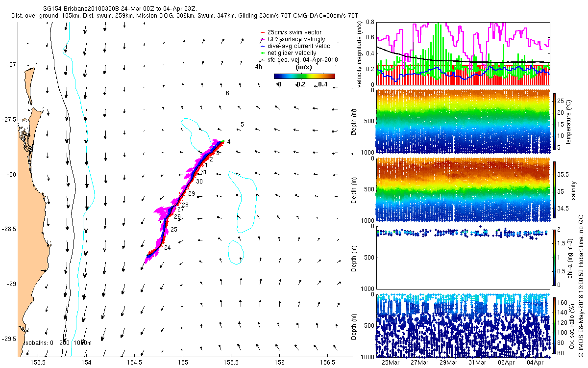Click map longitude tick '156.5'

point(327,362)
